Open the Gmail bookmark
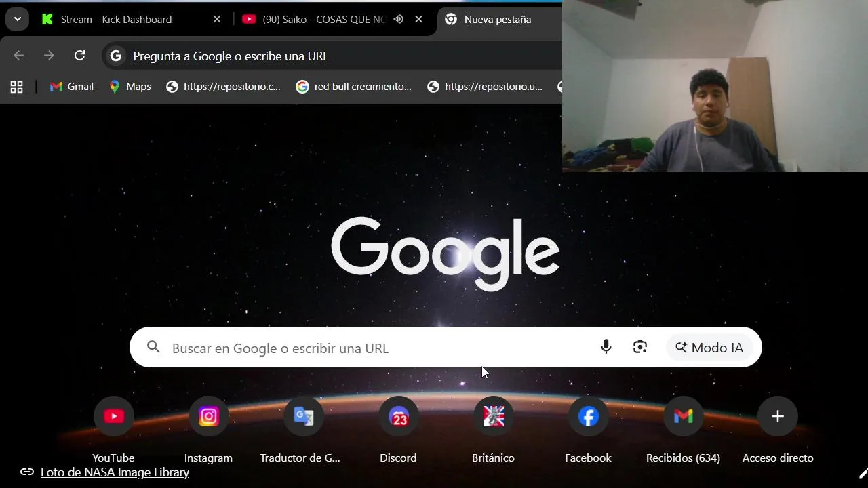This screenshot has width=868, height=488. 72,87
